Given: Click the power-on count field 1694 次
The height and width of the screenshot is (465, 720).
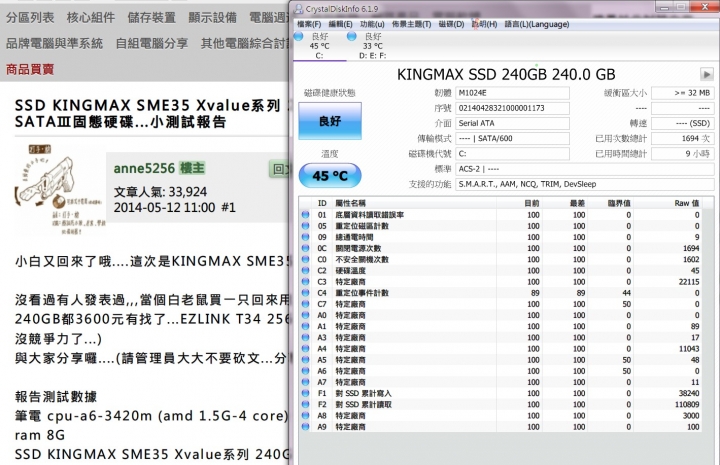Looking at the screenshot, I should click(x=682, y=139).
